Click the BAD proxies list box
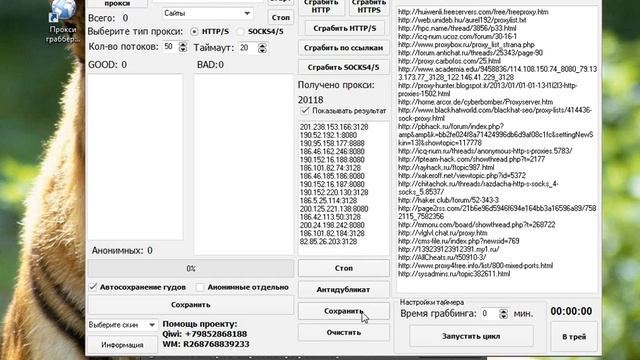Screen dimensions: 640x360 pyautogui.click(x=243, y=164)
